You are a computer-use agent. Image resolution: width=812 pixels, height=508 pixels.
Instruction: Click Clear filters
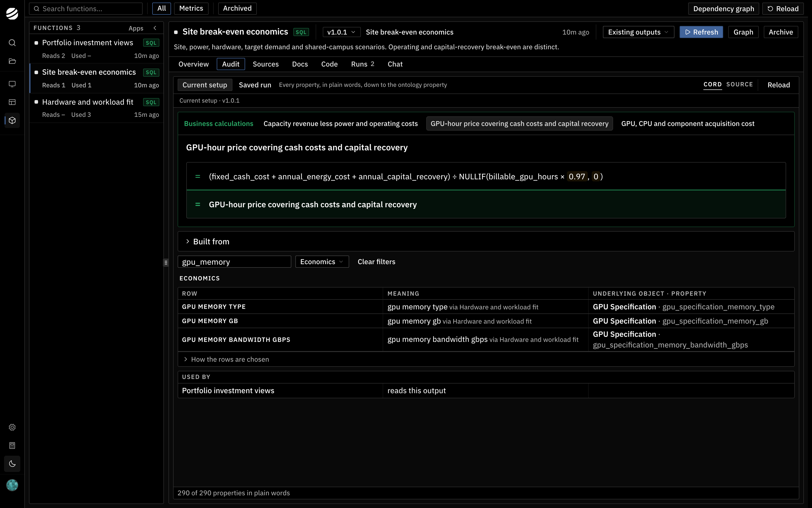tap(376, 262)
